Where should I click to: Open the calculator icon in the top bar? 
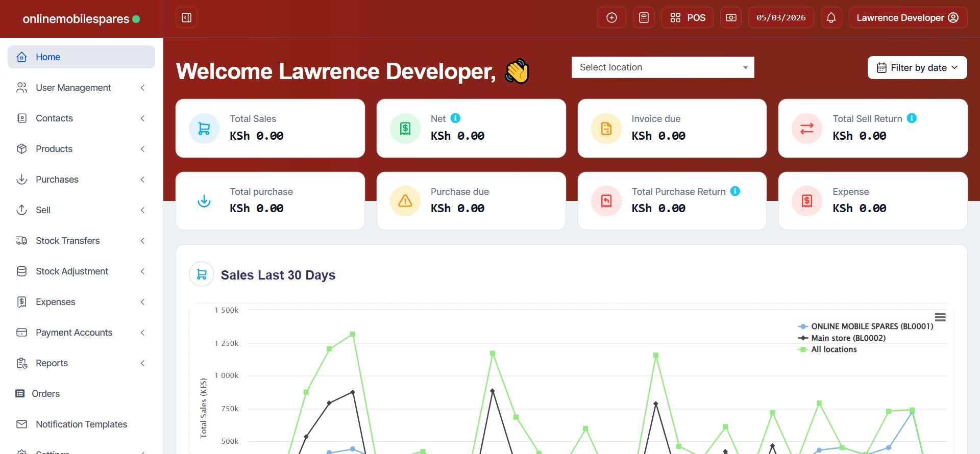point(644,18)
